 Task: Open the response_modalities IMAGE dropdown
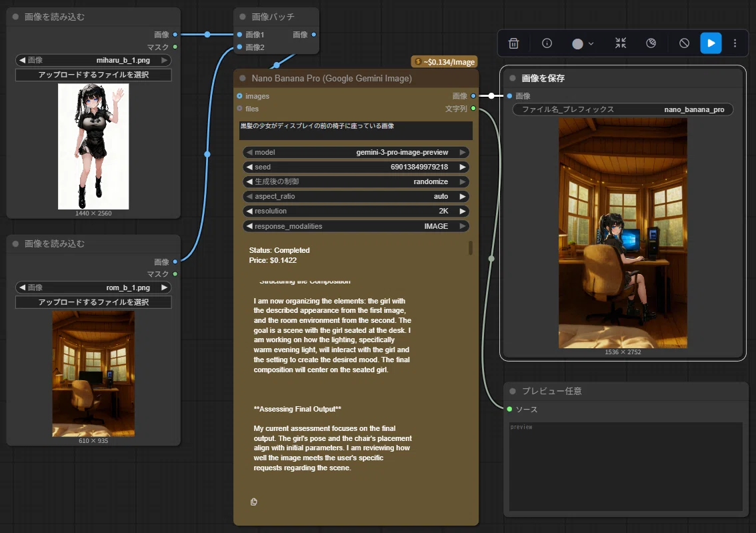(356, 226)
